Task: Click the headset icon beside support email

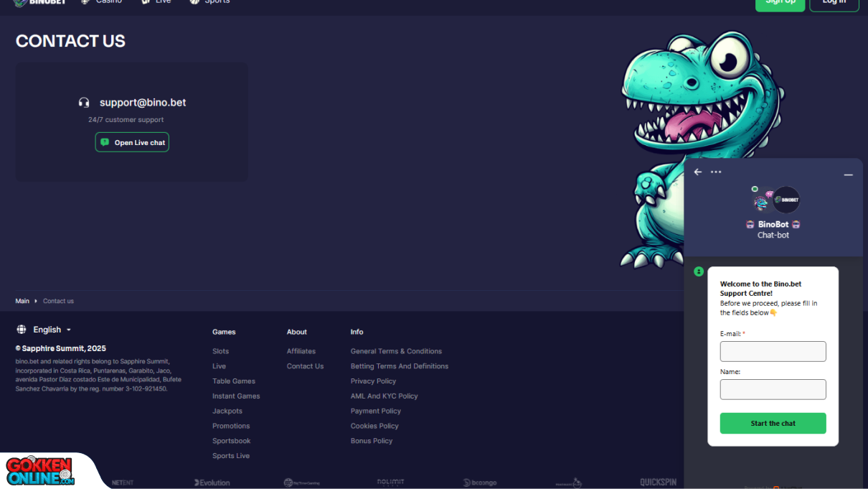Action: [84, 103]
